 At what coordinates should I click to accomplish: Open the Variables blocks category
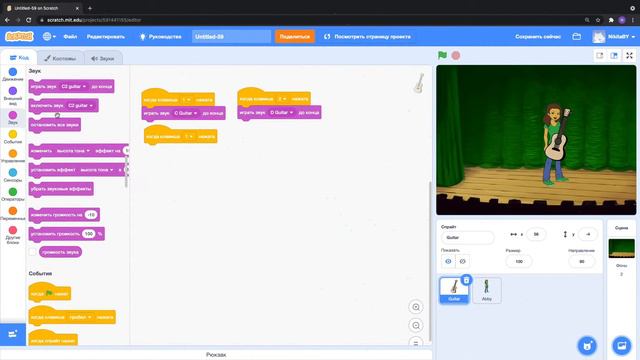tap(13, 213)
